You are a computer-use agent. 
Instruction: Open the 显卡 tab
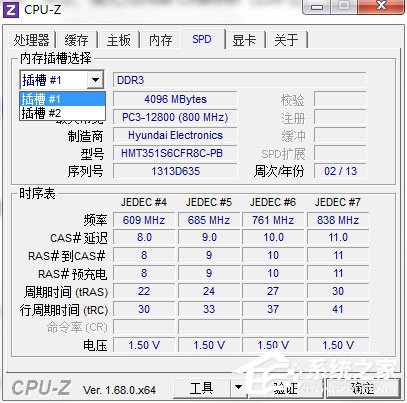click(245, 40)
